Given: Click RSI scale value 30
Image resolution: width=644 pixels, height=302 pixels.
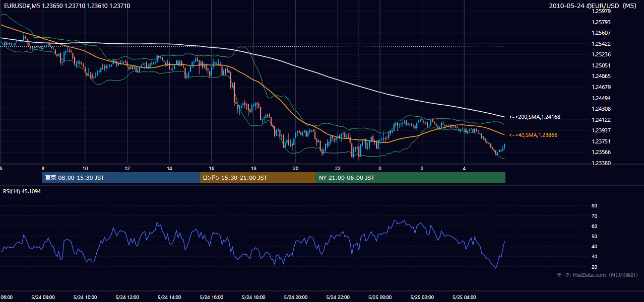Looking at the screenshot, I should coord(594,256).
